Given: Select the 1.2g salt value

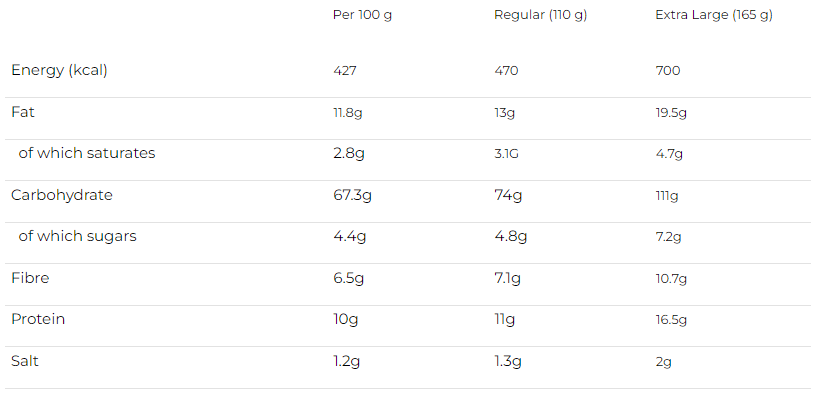Looking at the screenshot, I should pyautogui.click(x=346, y=362).
